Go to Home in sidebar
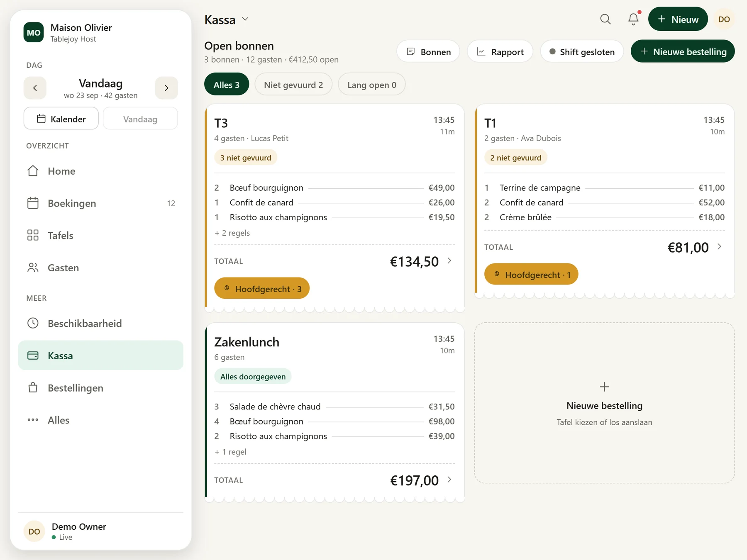The width and height of the screenshot is (747, 560). coord(101,171)
